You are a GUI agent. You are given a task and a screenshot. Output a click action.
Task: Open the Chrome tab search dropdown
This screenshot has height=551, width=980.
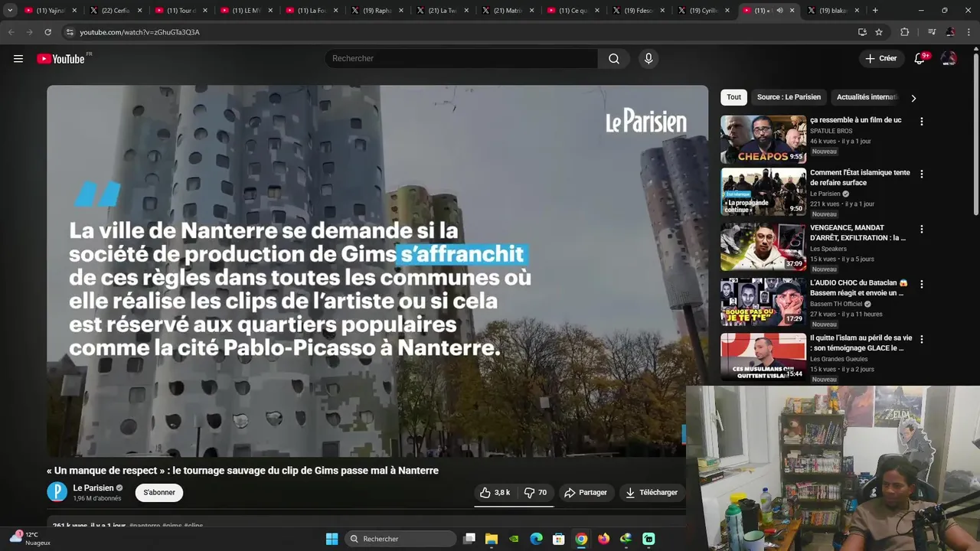[x=10, y=11]
